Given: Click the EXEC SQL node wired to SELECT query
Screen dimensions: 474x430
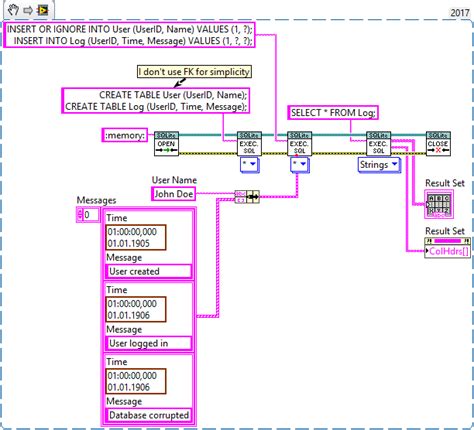Looking at the screenshot, I should pos(378,144).
